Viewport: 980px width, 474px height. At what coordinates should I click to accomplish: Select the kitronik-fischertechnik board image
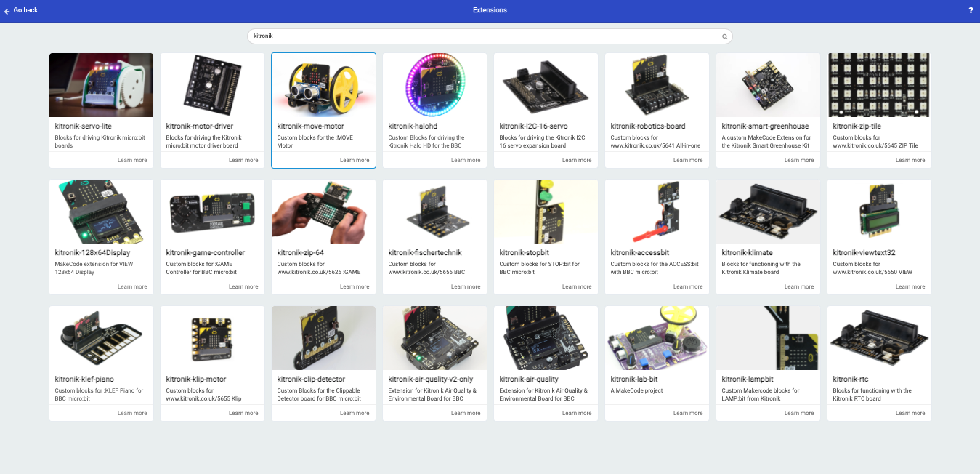point(435,212)
